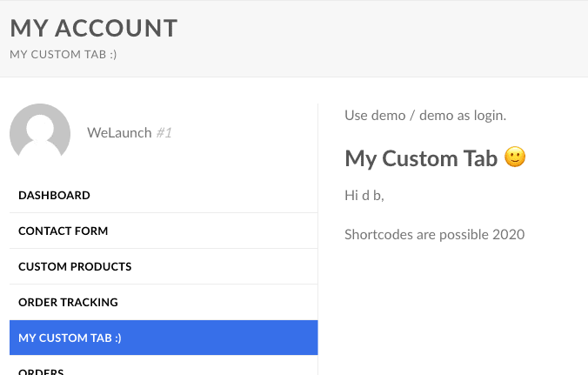Go to the Contact Form section

point(63,231)
